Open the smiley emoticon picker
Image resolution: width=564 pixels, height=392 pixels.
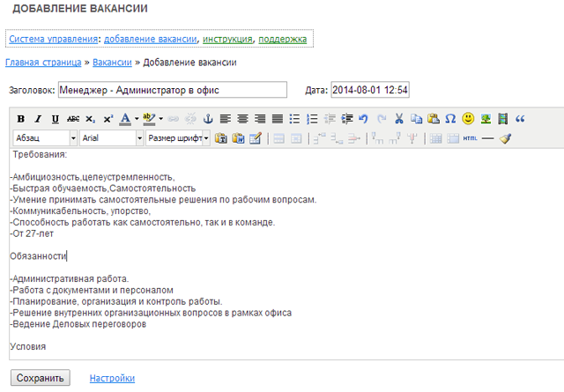[468, 118]
